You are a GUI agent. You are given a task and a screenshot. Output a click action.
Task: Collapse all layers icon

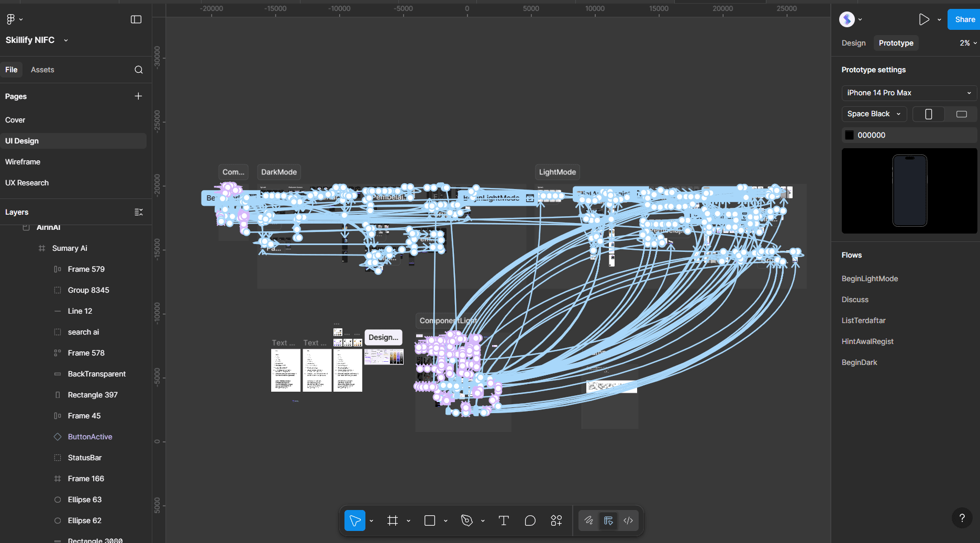(139, 212)
